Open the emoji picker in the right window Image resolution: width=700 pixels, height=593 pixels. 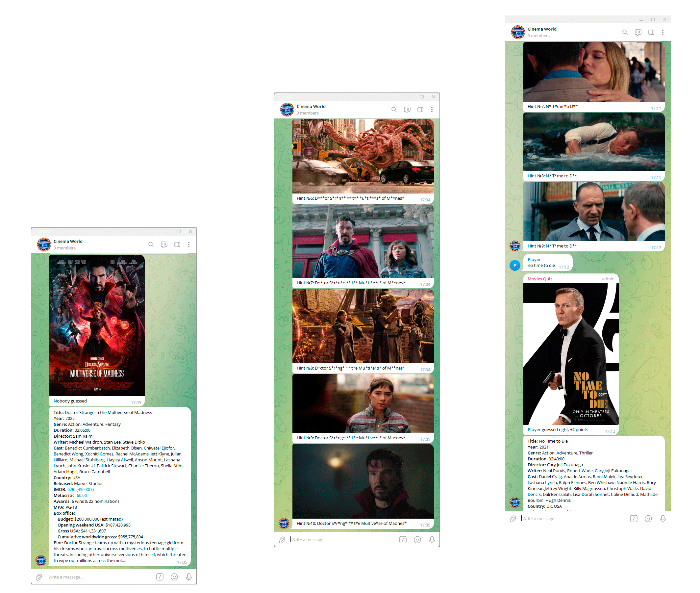(x=648, y=519)
